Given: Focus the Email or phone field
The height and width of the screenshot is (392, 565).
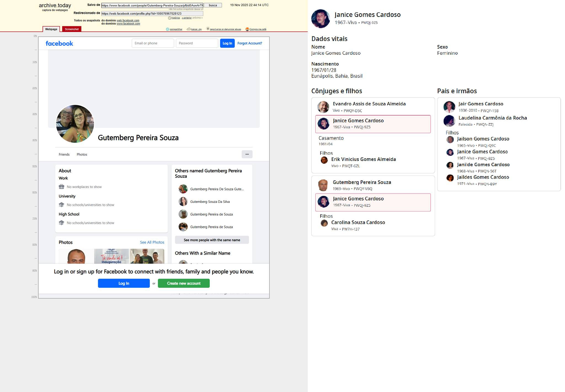Looking at the screenshot, I should (153, 43).
